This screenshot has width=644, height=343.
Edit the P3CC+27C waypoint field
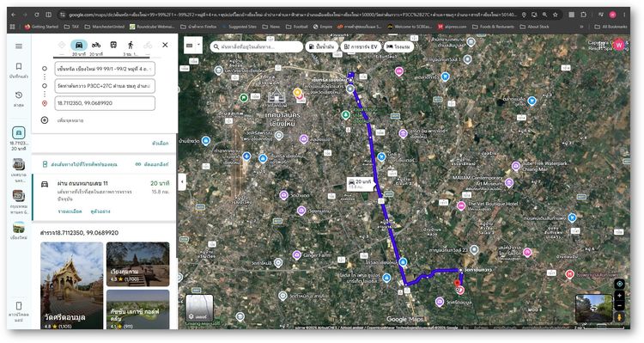tap(105, 86)
